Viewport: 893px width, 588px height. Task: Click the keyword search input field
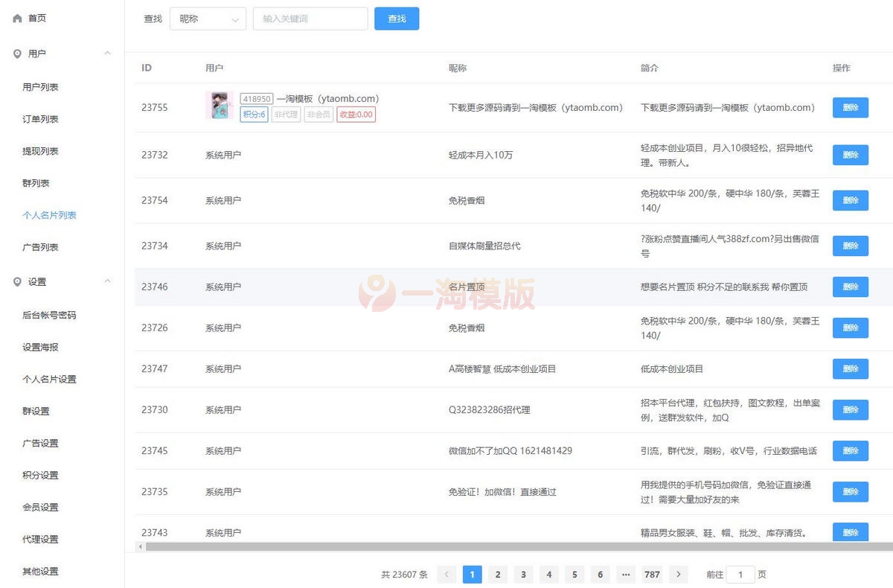point(310,19)
